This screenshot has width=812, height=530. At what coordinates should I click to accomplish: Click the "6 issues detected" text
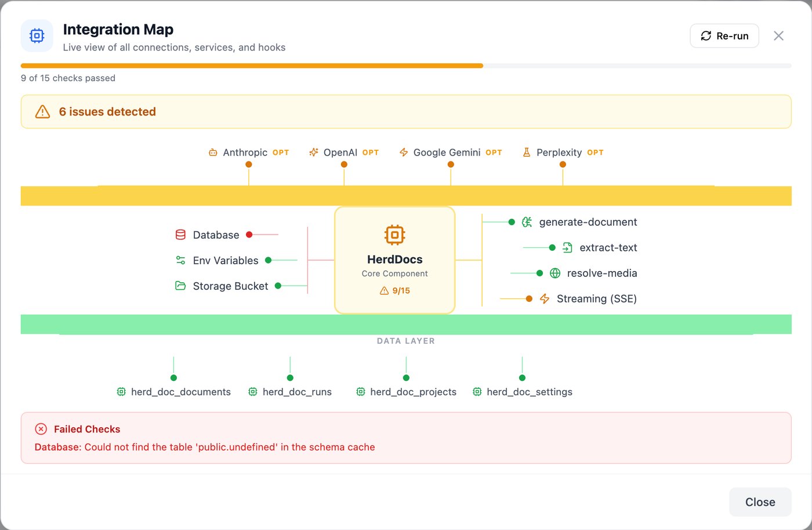tap(107, 111)
